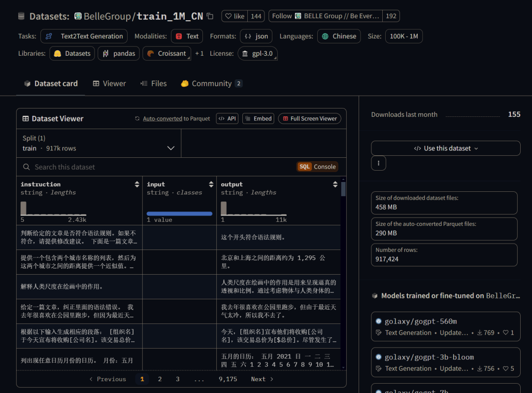Click the Auto-converted refresh icon
The image size is (532, 393).
click(137, 118)
